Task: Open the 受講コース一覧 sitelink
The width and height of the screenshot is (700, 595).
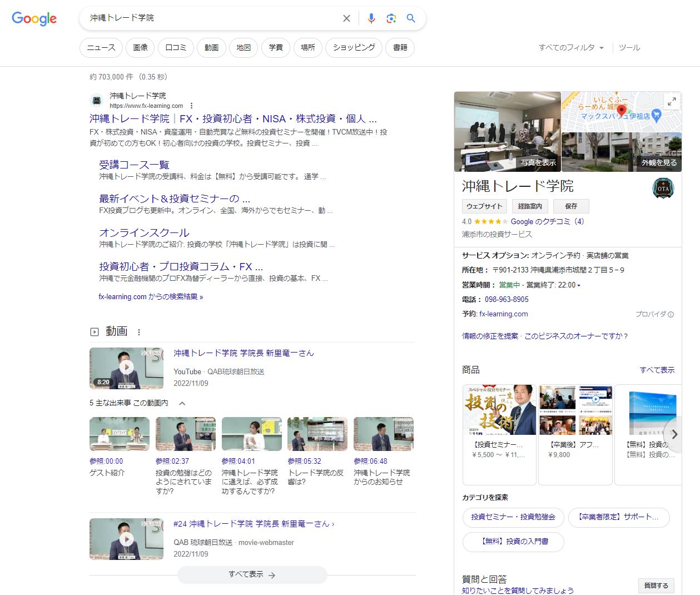Action: pos(134,165)
